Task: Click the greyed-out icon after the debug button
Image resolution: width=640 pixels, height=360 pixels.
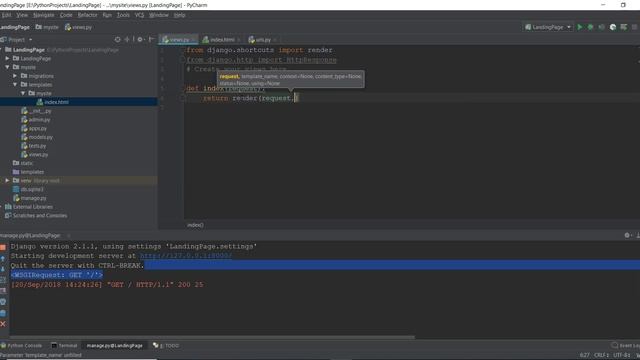Action: point(601,27)
